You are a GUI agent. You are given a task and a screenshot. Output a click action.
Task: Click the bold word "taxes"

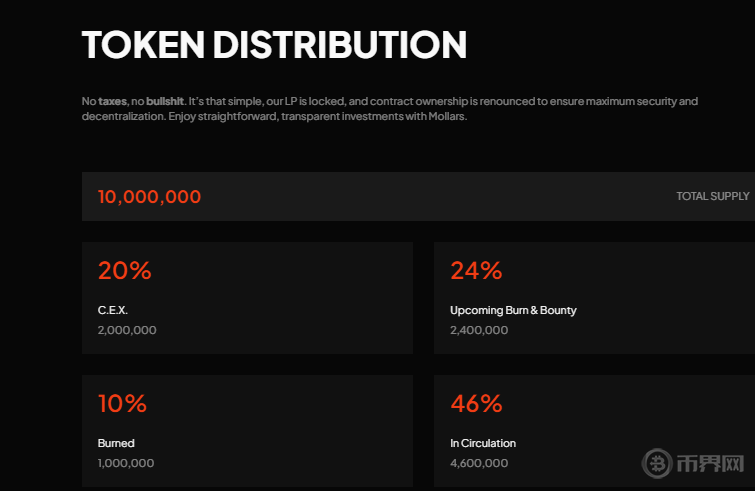click(112, 102)
